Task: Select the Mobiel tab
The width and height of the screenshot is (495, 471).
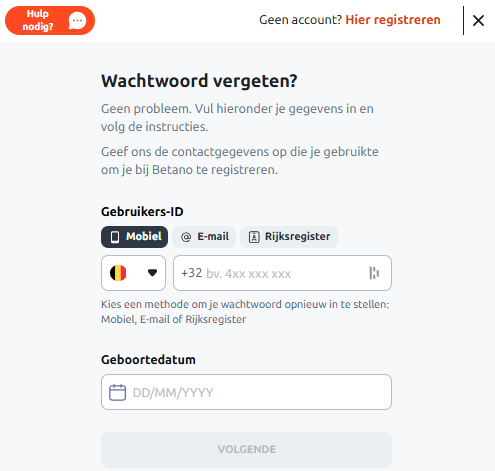Action: pyautogui.click(x=134, y=237)
